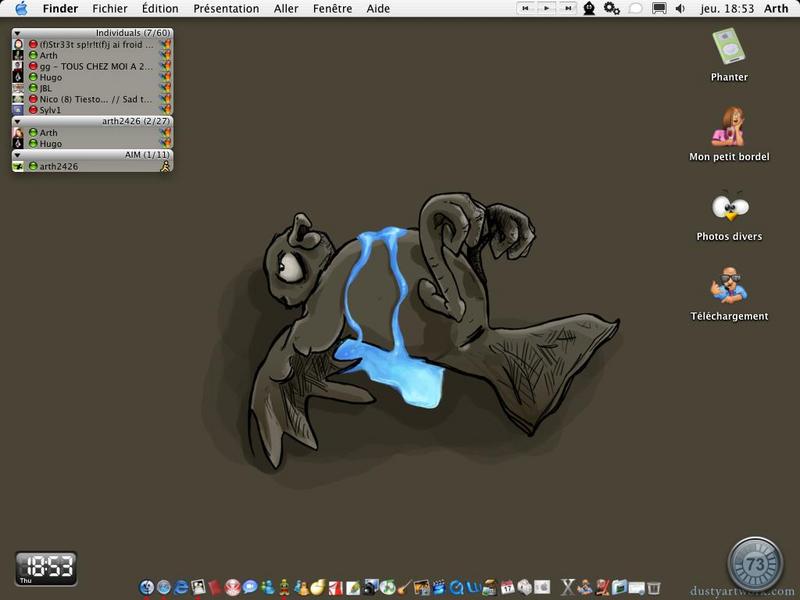Click the black hooded figure menu bar icon

(x=589, y=9)
